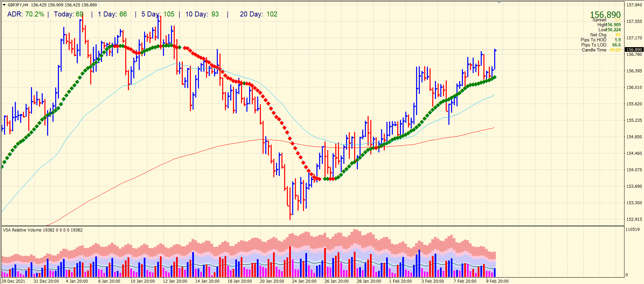Click the 29 Dec 2021 date label

tap(13, 281)
